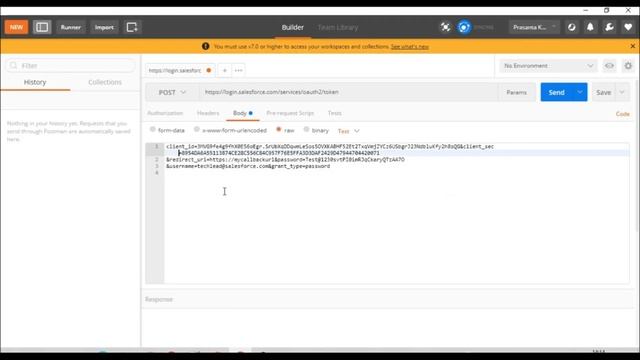Open the Body tab
This screenshot has height=360, width=640.
pyautogui.click(x=242, y=113)
